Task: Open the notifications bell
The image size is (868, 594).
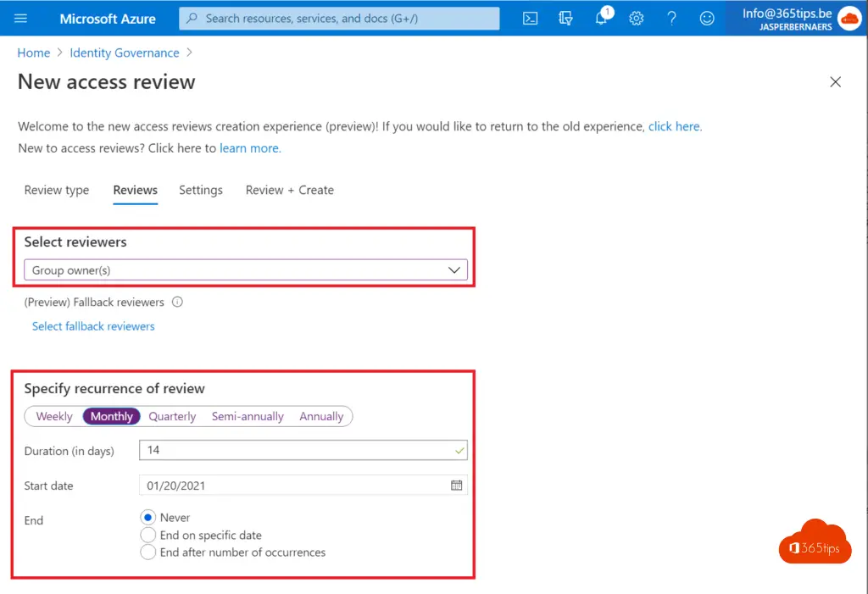Action: [x=602, y=18]
